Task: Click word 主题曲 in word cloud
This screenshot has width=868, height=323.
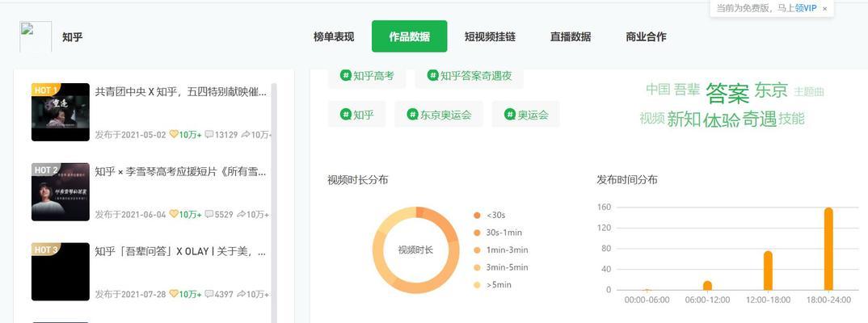Action: pos(809,92)
